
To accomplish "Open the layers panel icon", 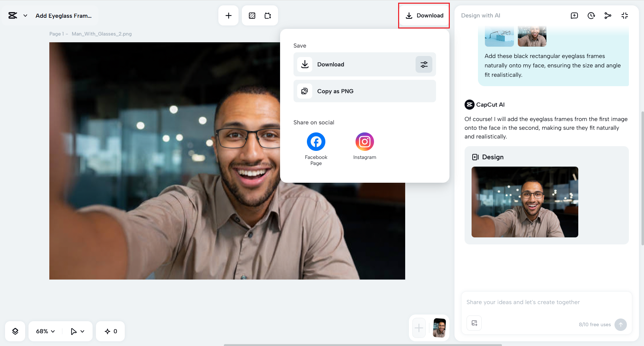I will tap(15, 331).
